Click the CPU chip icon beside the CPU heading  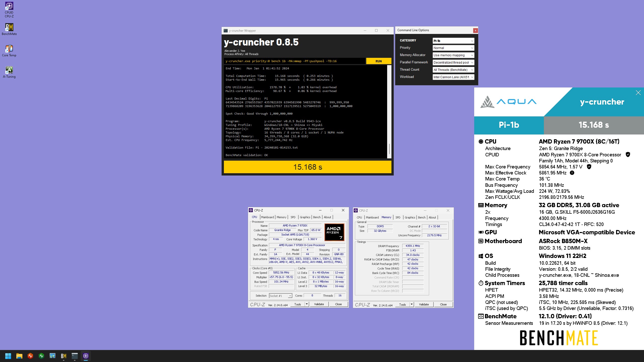481,142
